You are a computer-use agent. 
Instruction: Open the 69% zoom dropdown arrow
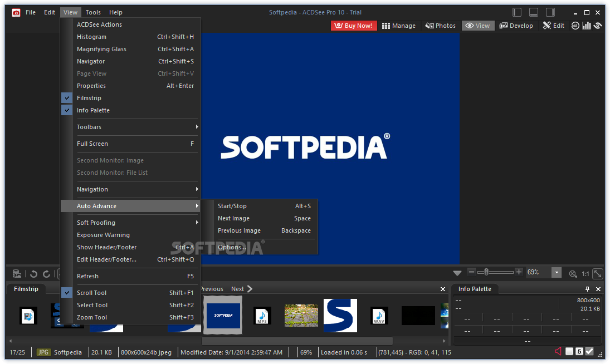(557, 272)
